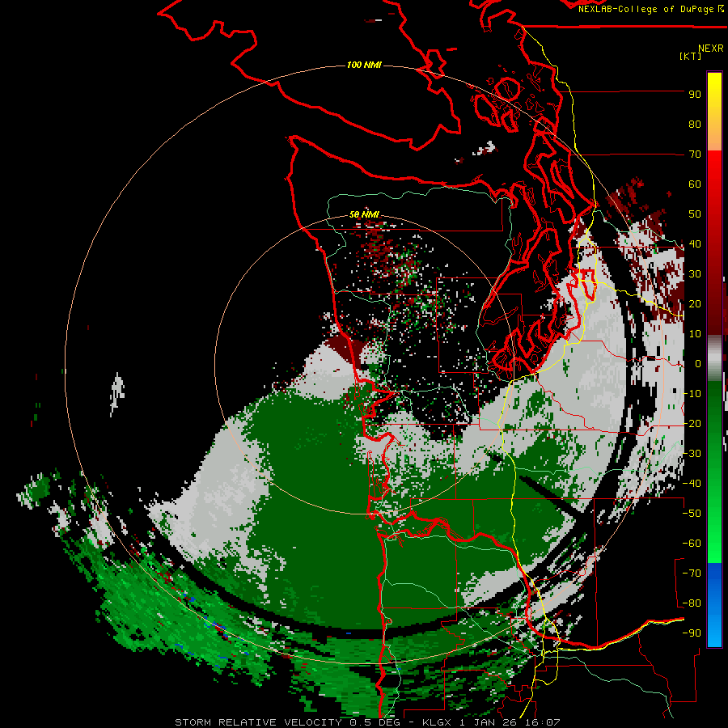Click the 50 value on the velocity scale
This screenshot has width=728, height=728.
click(695, 214)
